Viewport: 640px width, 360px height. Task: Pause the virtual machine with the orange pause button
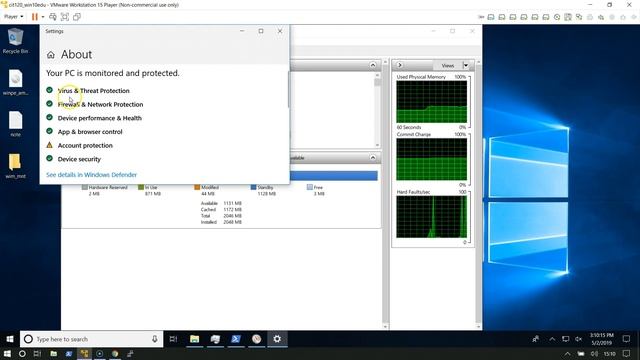[35, 17]
